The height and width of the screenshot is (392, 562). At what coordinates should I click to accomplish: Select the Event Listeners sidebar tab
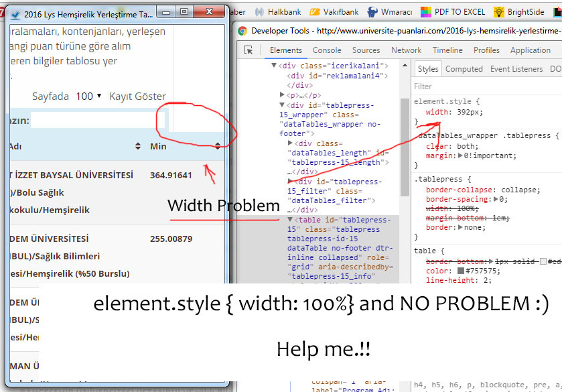516,69
